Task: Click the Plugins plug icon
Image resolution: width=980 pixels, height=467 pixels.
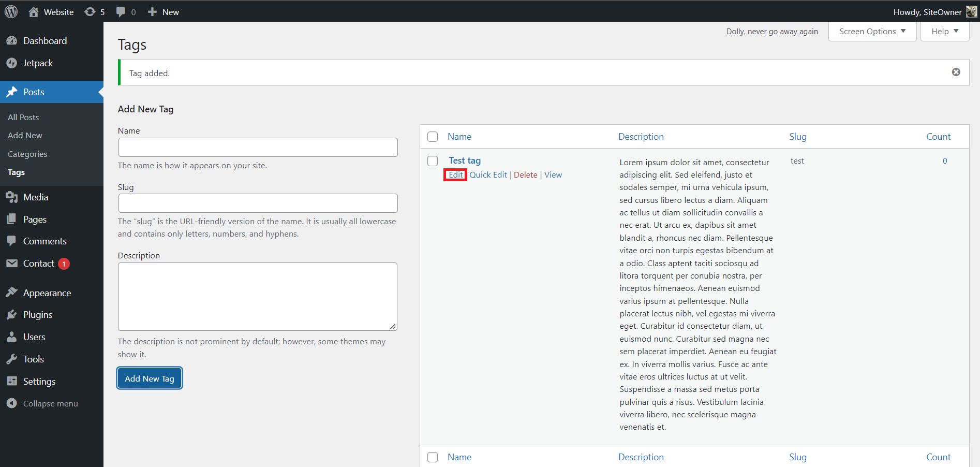Action: point(12,314)
